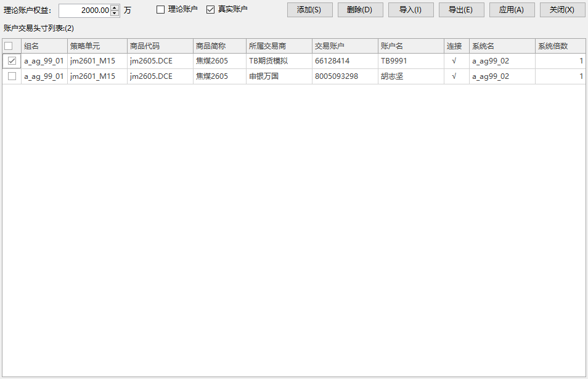Screen dimensions: 588x379
Task: Decrease 理论账户权益 with down arrow
Action: point(115,13)
